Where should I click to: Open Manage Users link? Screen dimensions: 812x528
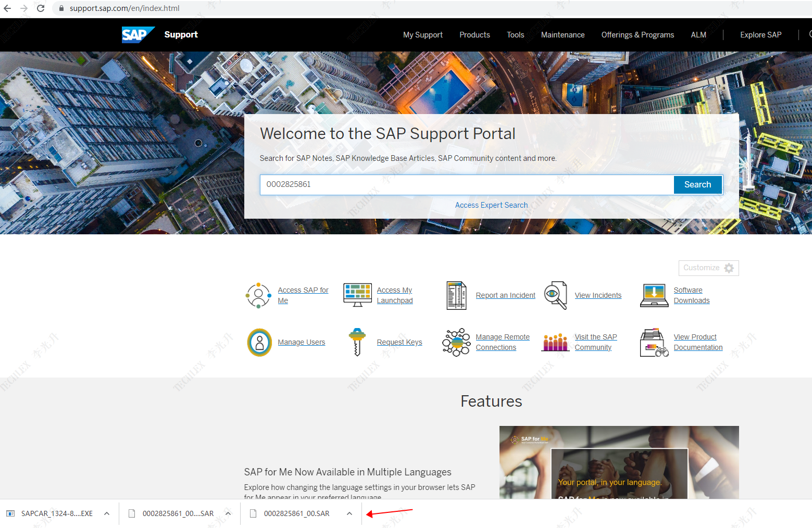tap(301, 342)
